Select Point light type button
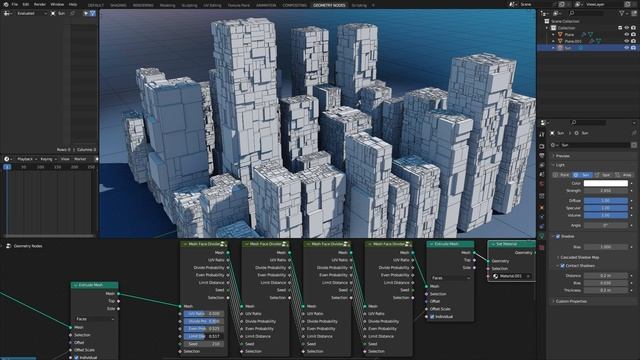Screen dimensions: 640x360 pyautogui.click(x=562, y=175)
